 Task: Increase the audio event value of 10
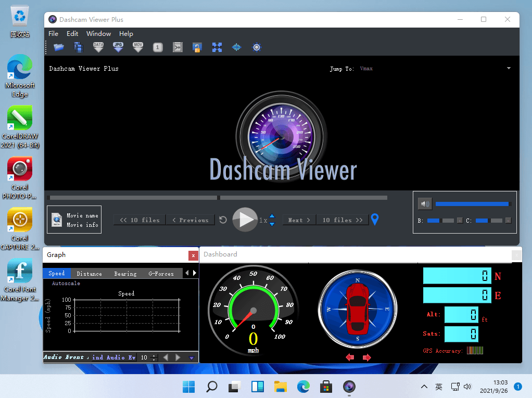tap(155, 356)
